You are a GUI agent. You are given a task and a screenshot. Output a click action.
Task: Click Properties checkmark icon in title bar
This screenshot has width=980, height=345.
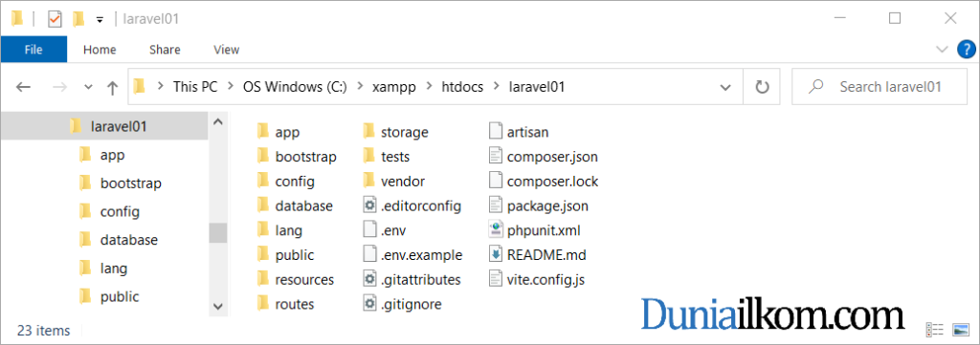tap(55, 19)
